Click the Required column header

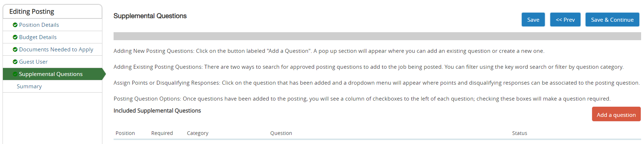pyautogui.click(x=162, y=133)
